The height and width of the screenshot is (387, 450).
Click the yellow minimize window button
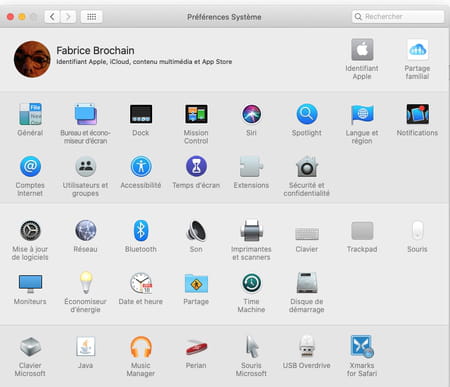point(22,17)
